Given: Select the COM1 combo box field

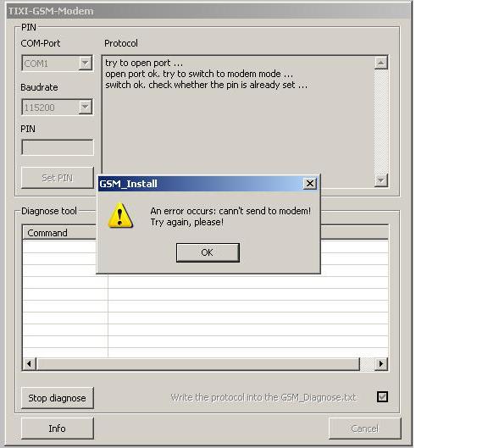Looking at the screenshot, I should point(58,64).
